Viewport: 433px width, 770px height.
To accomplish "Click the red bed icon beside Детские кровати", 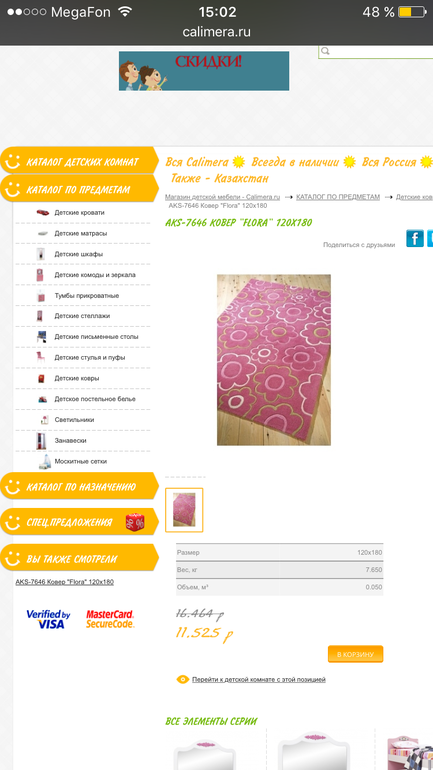I will pyautogui.click(x=43, y=213).
